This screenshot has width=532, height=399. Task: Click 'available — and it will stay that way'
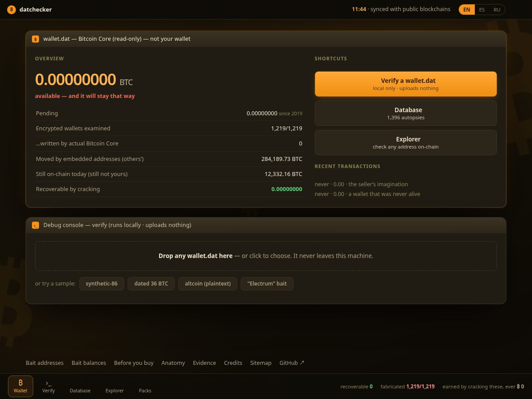click(85, 96)
